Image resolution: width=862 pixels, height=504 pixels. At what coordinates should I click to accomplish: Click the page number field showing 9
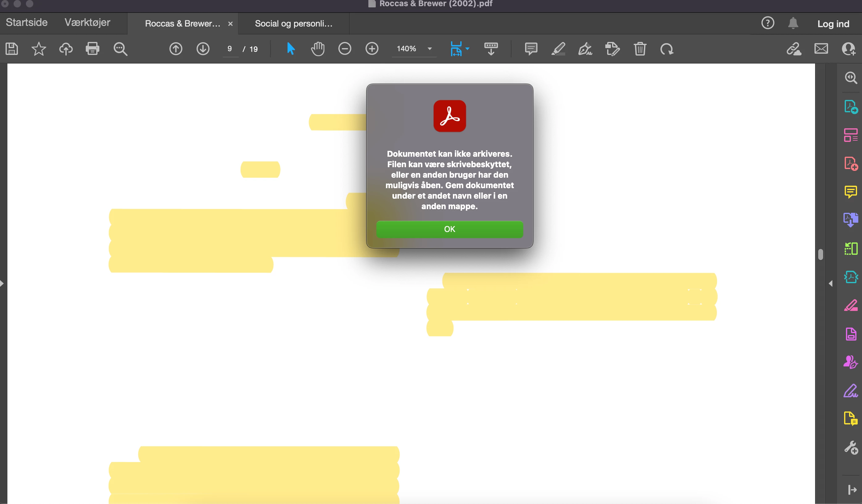coord(230,49)
